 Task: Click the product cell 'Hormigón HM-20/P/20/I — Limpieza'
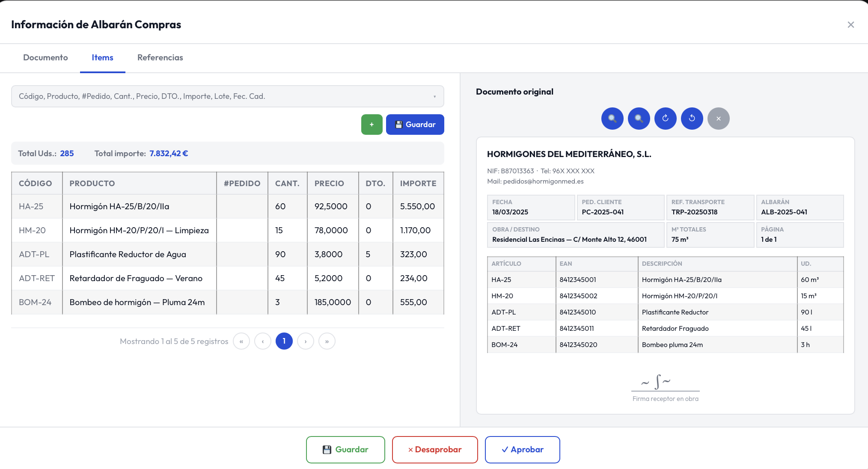140,231
